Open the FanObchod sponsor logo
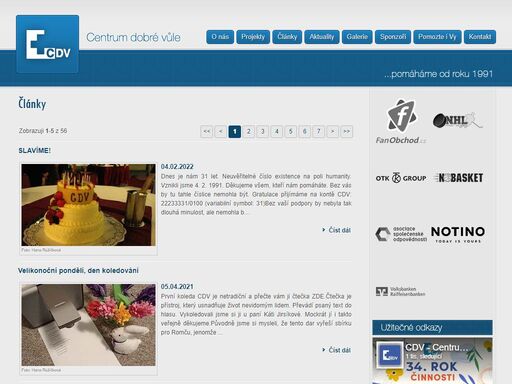The height and width of the screenshot is (384, 512). point(401,121)
